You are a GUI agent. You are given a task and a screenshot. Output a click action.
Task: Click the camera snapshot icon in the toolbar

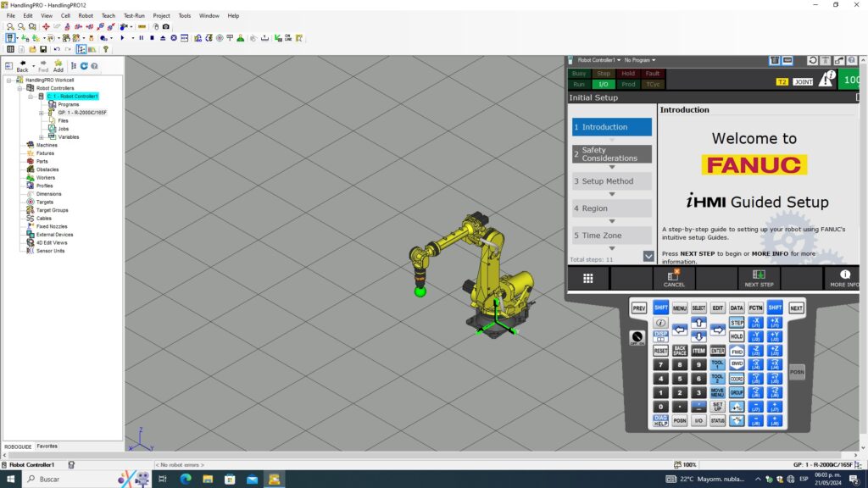coord(166,26)
